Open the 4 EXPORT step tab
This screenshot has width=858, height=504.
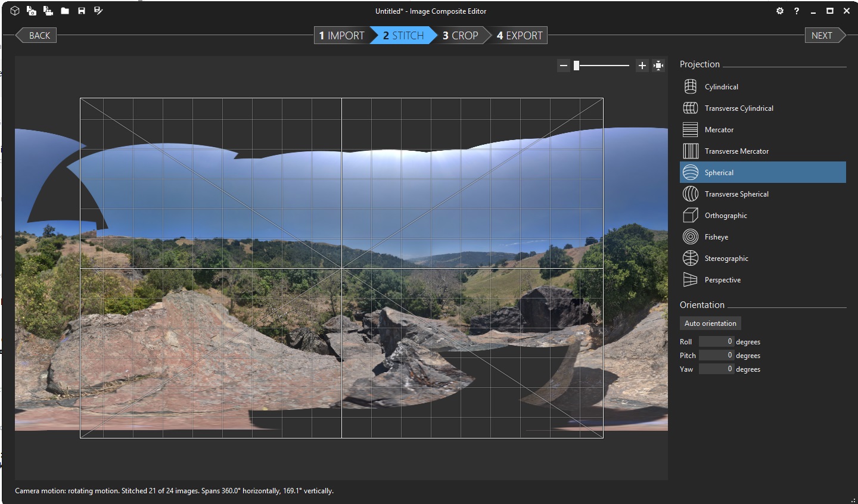520,36
